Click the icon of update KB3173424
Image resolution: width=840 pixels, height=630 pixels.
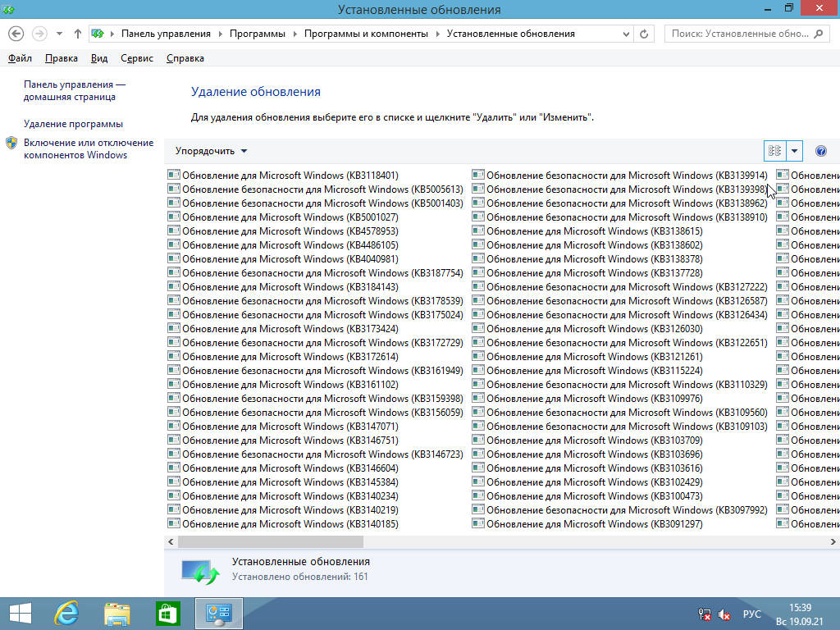174,328
